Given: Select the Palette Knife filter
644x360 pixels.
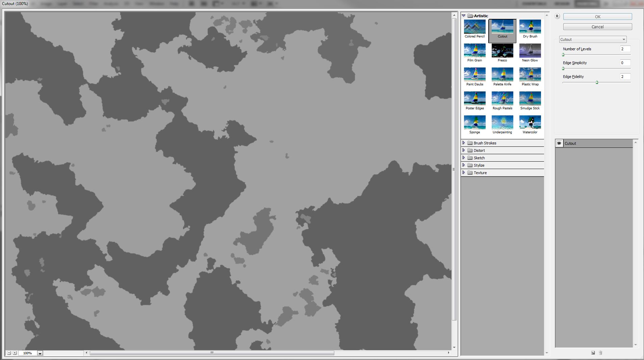Looking at the screenshot, I should [502, 74].
